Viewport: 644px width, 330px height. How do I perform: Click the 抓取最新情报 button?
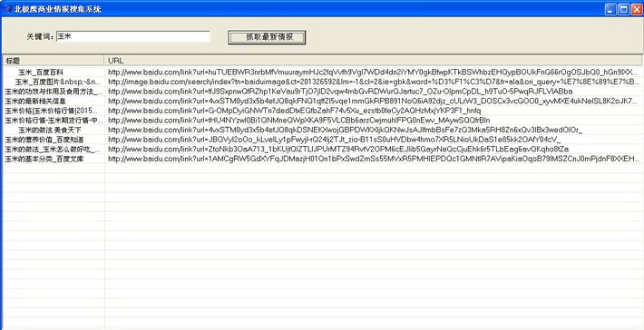click(x=267, y=37)
